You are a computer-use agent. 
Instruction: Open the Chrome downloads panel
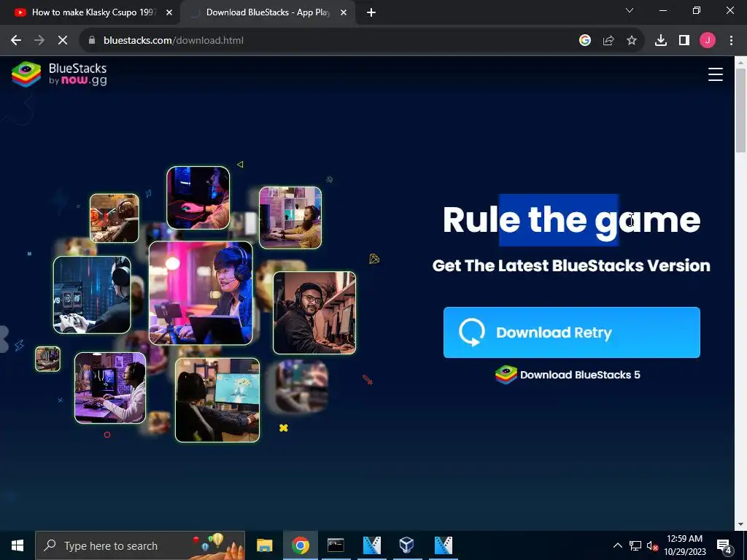tap(661, 41)
